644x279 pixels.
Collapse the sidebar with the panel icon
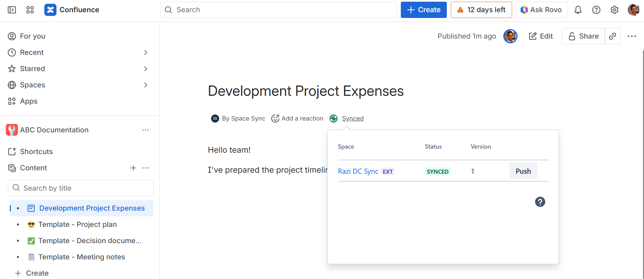pyautogui.click(x=12, y=10)
